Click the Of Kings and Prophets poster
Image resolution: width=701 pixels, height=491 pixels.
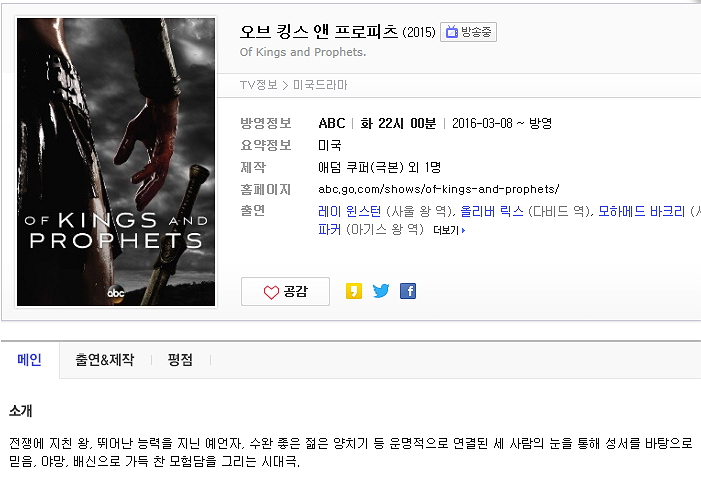pos(116,162)
